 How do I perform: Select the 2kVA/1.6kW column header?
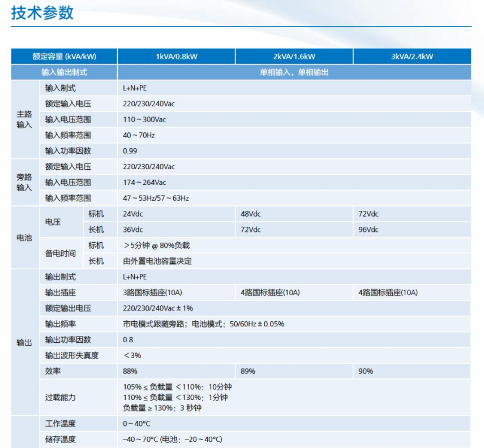[x=294, y=57]
